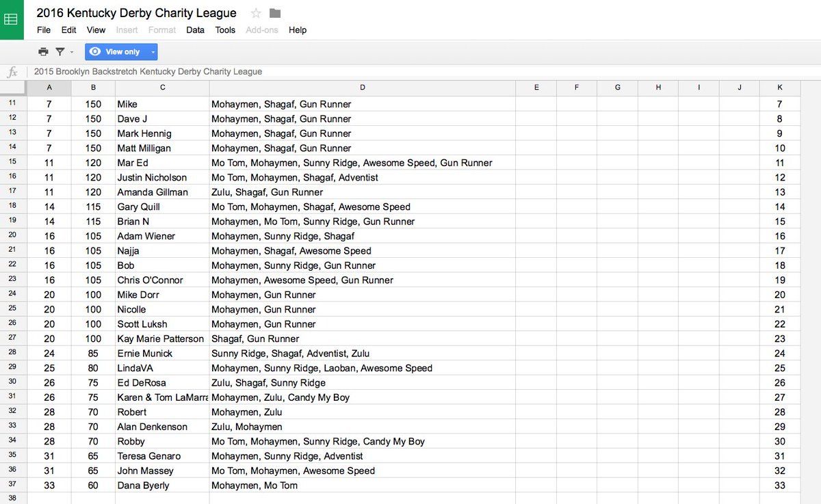Viewport: 821px width, 504px height.
Task: Click the fx formula icon
Action: (x=12, y=72)
